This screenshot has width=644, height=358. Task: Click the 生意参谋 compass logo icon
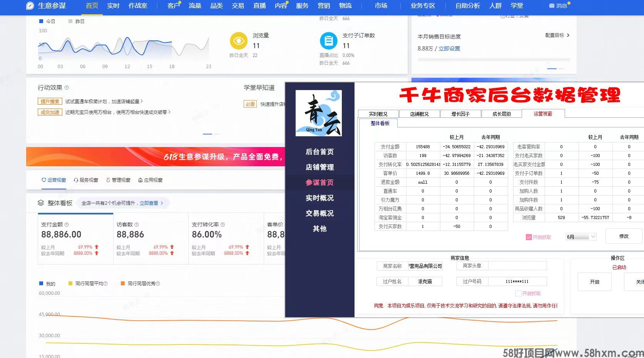30,6
